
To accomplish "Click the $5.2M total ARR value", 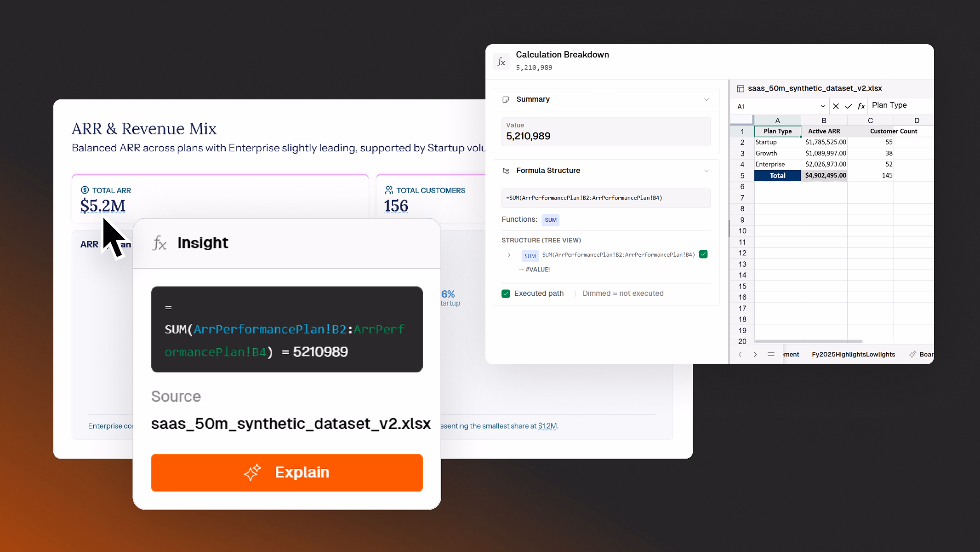I will 103,206.
